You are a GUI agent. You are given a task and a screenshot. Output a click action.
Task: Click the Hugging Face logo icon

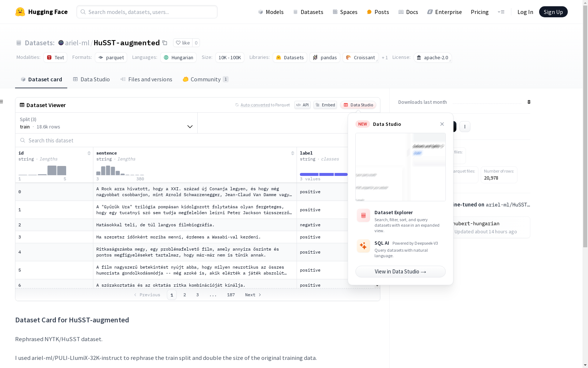(20, 12)
